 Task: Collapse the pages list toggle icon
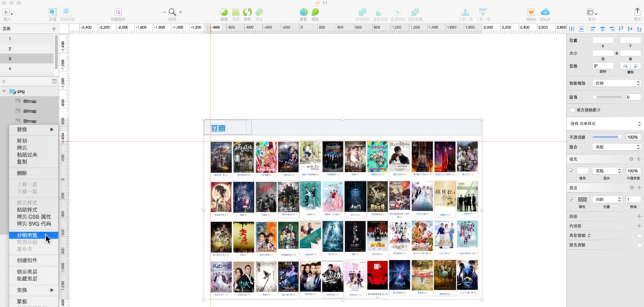coord(54,81)
